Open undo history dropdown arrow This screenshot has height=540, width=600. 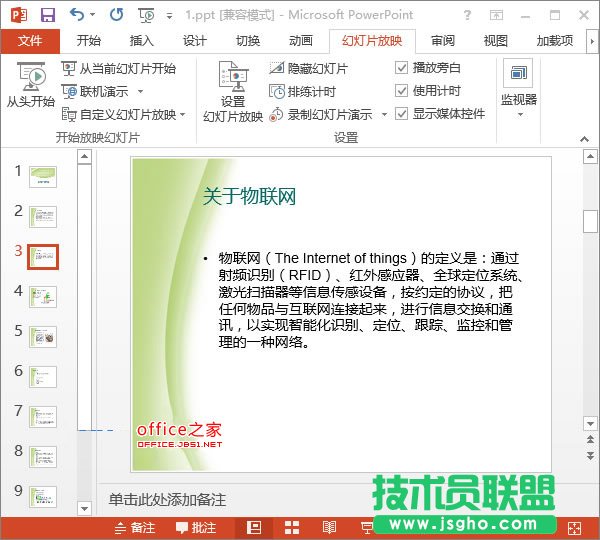[92, 15]
